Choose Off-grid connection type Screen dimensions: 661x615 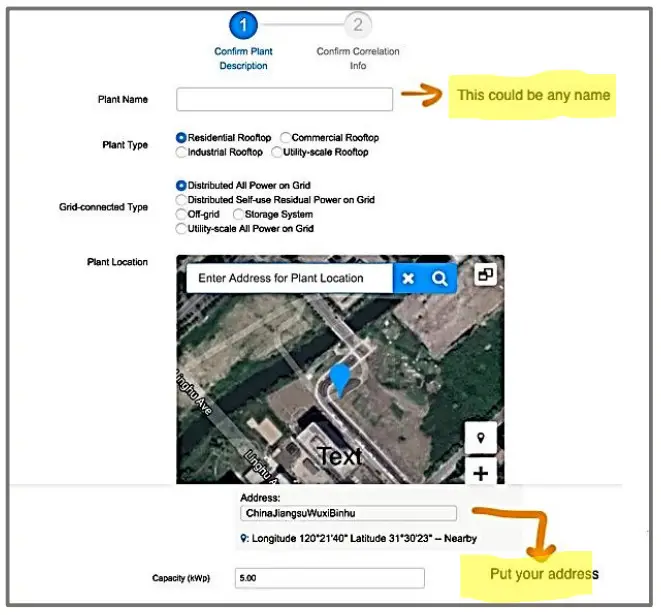181,214
